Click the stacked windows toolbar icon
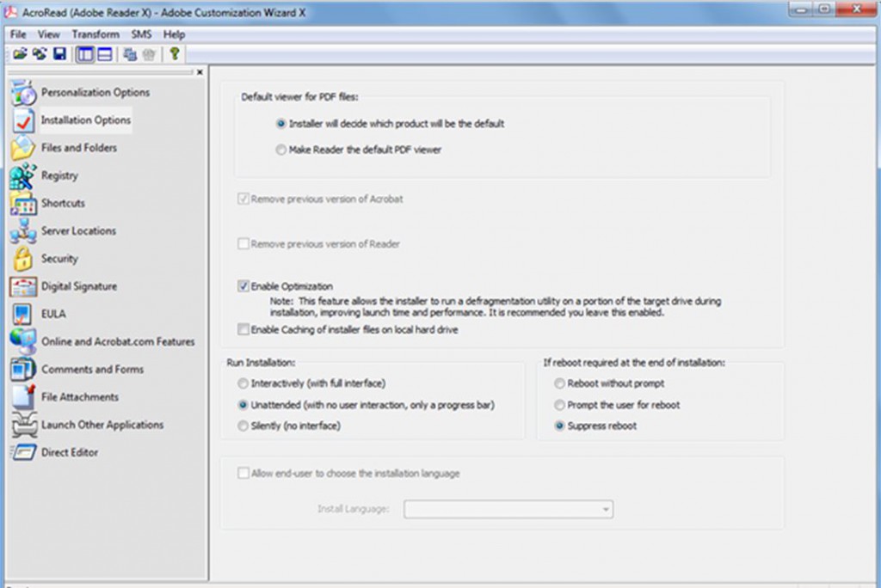Image resolution: width=881 pixels, height=588 pixels. pos(130,54)
